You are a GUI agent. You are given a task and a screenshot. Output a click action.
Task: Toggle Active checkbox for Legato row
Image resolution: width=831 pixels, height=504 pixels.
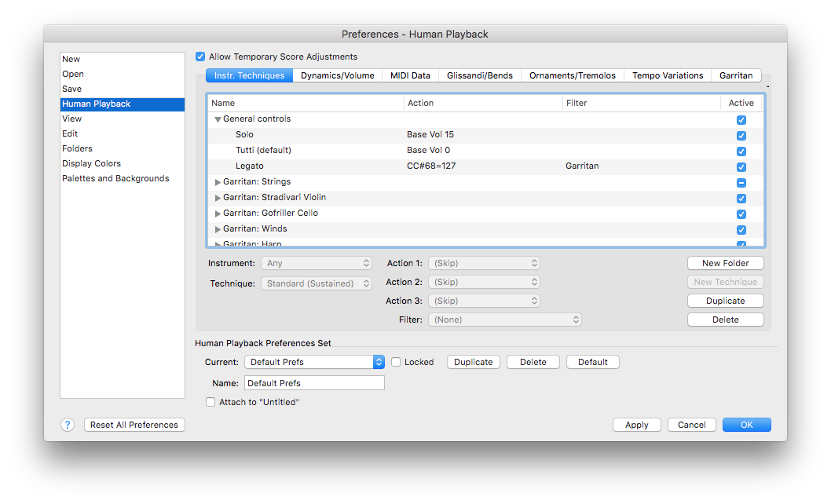pyautogui.click(x=741, y=167)
